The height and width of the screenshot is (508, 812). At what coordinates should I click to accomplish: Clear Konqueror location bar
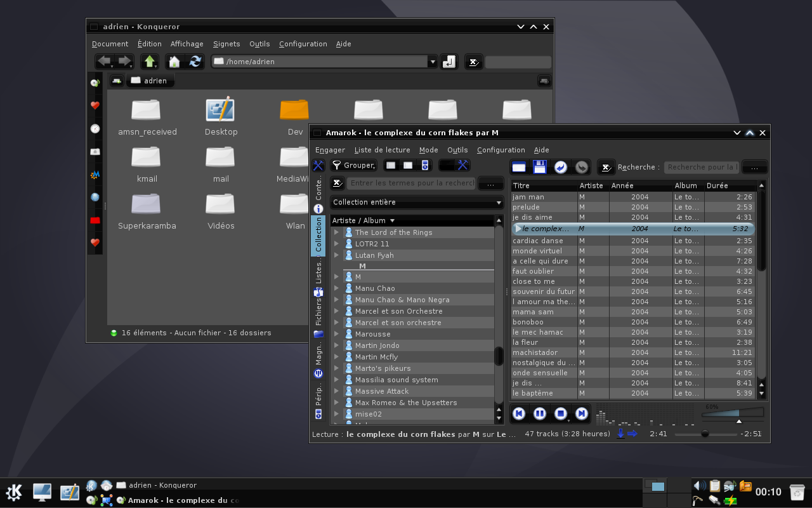(473, 62)
